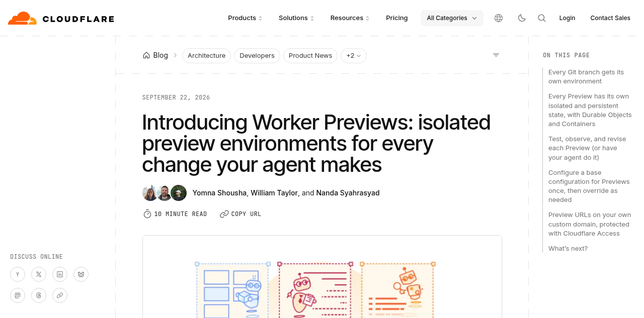Click Nanda Syahrasyad's avatar photo
The width and height of the screenshot is (644, 318).
(179, 193)
